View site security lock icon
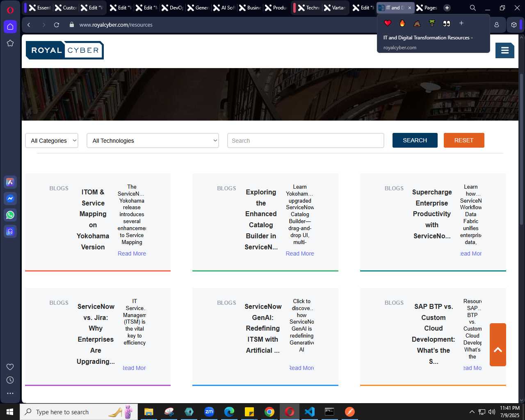 pos(72,25)
